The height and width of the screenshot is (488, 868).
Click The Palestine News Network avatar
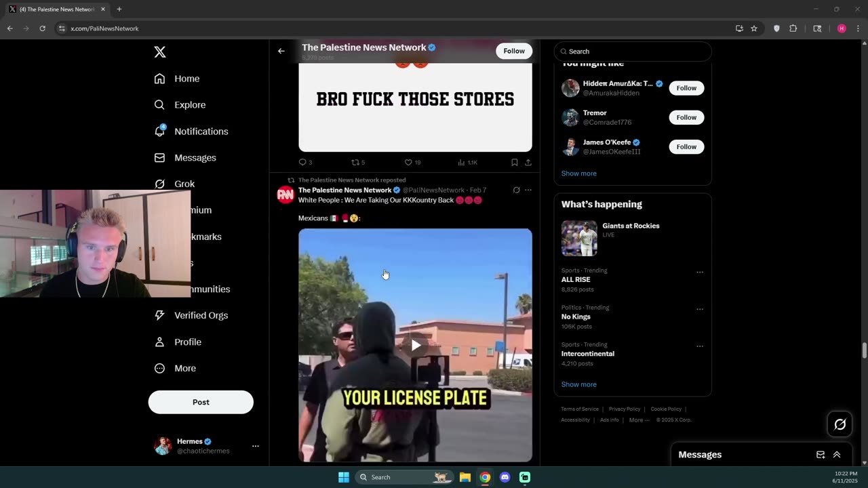285,195
